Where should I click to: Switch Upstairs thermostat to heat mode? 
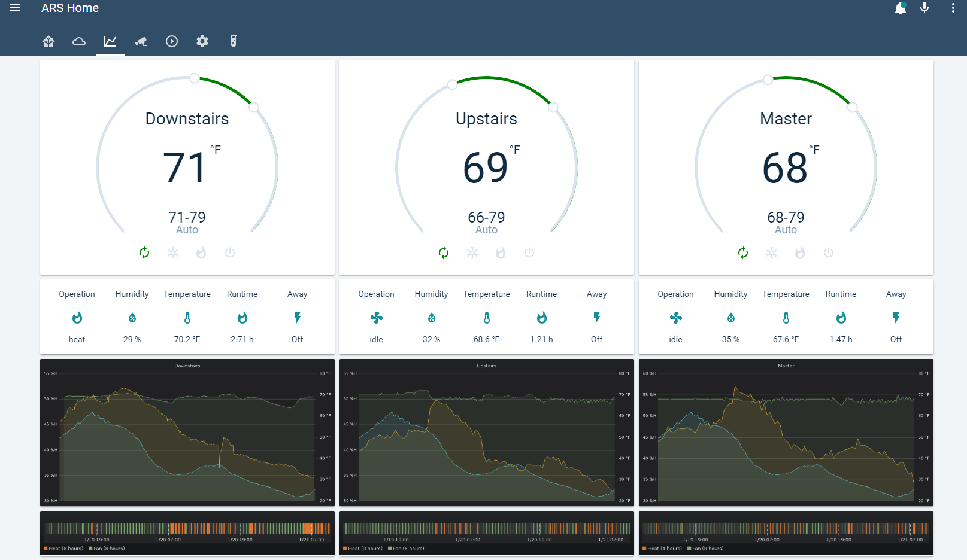501,252
